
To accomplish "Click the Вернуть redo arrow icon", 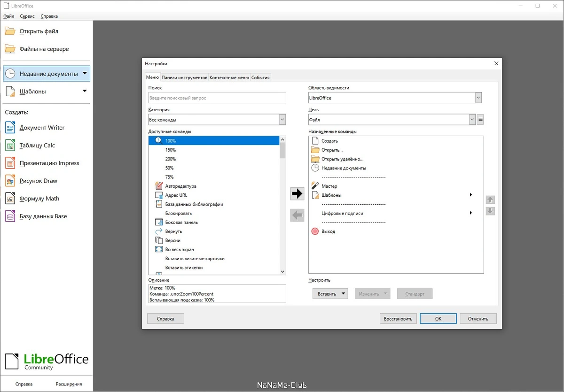I will click(x=158, y=231).
